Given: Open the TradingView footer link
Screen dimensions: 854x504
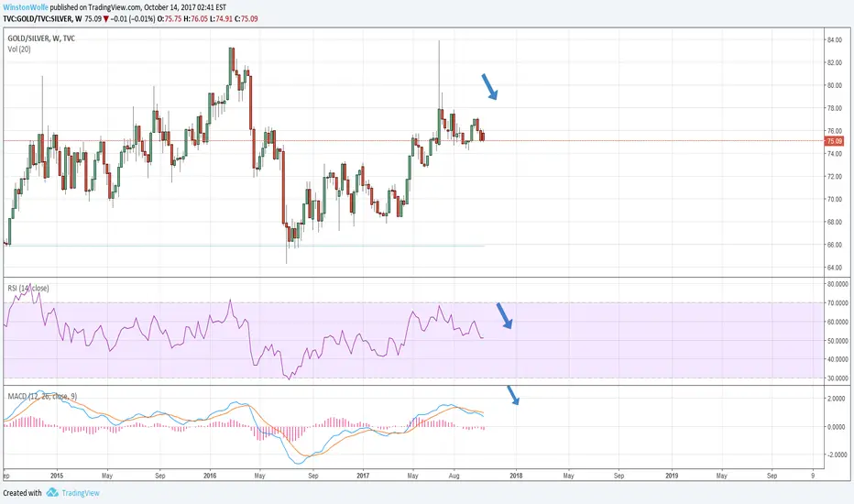Looking at the screenshot, I should [81, 493].
